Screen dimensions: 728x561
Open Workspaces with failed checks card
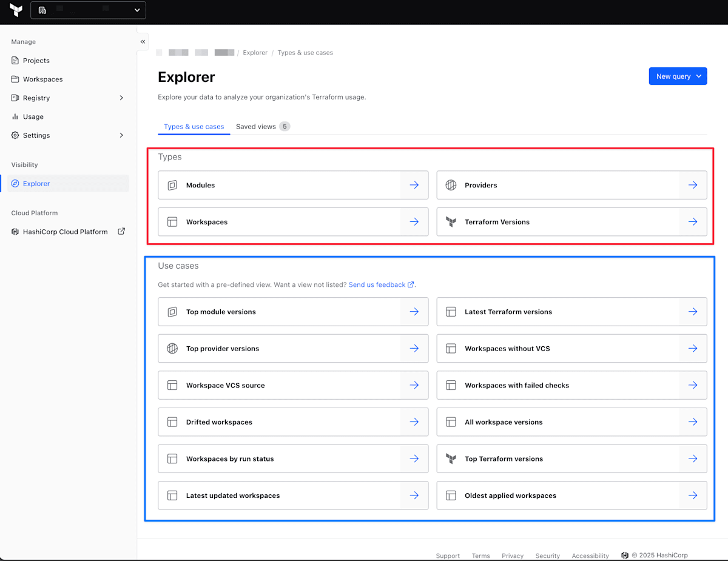571,385
